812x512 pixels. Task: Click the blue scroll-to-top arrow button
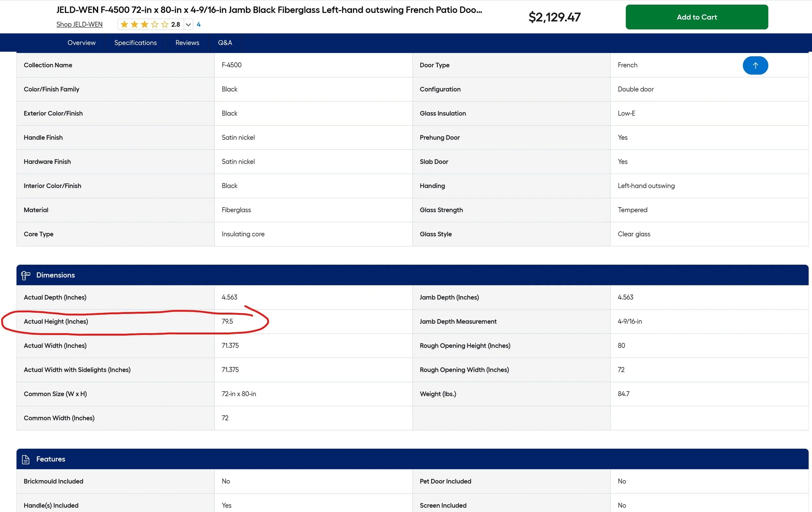[x=755, y=65]
